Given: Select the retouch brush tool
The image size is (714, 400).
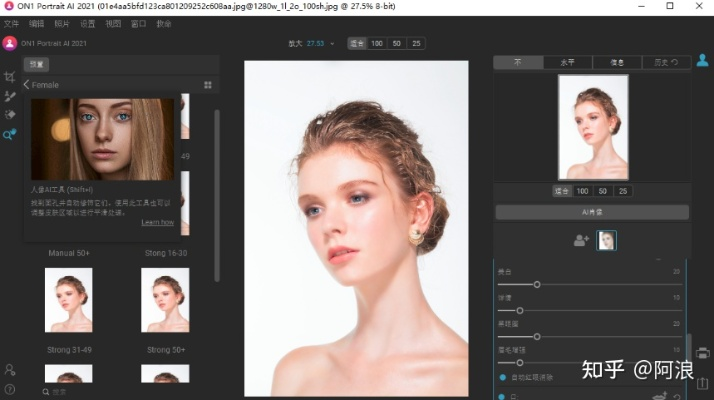Looking at the screenshot, I should 9,96.
